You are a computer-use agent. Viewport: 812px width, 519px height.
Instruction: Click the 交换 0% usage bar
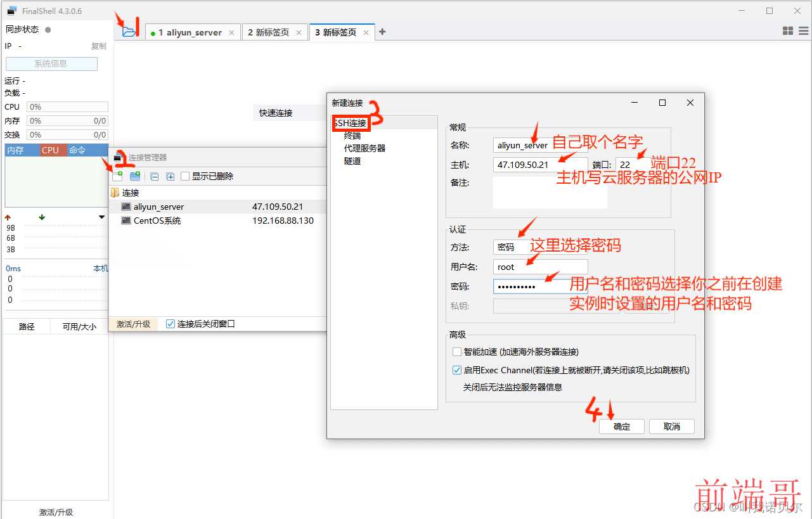[67, 135]
